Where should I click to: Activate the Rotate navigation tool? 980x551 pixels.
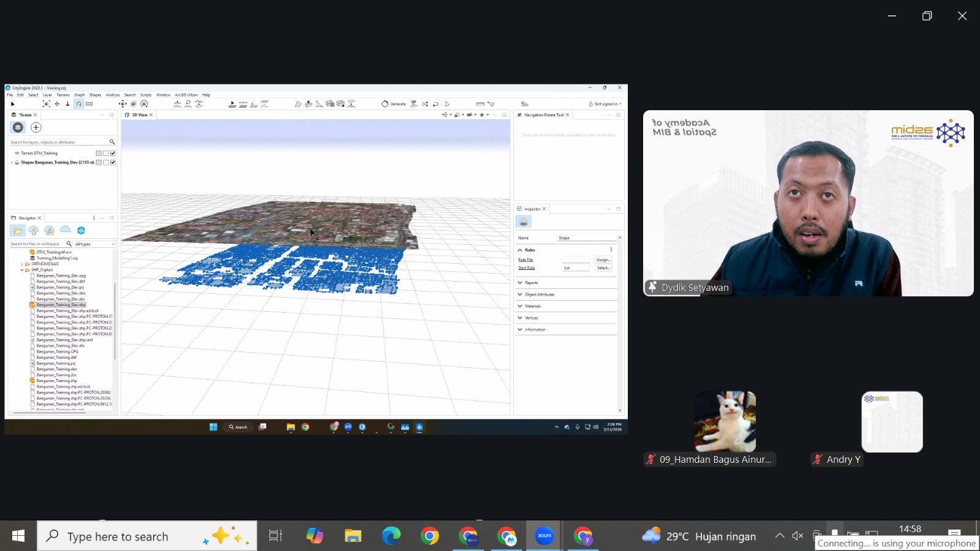coord(78,104)
